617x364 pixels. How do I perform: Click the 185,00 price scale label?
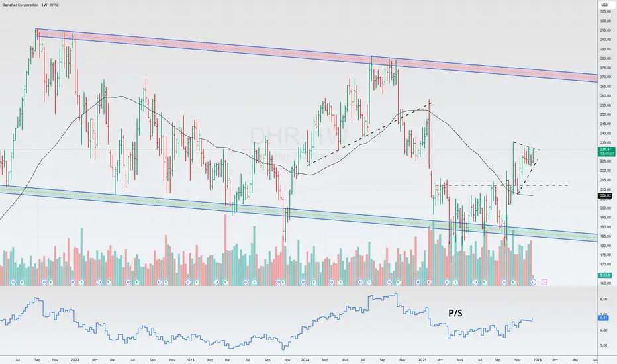[x=605, y=236]
